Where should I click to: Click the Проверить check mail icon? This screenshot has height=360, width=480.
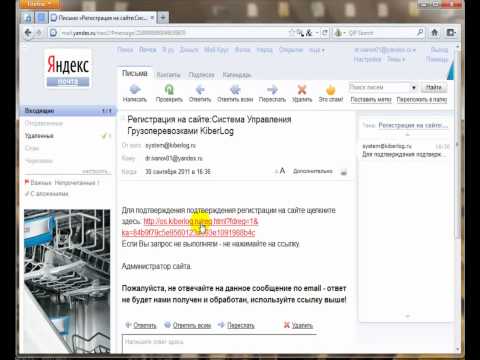tap(169, 89)
